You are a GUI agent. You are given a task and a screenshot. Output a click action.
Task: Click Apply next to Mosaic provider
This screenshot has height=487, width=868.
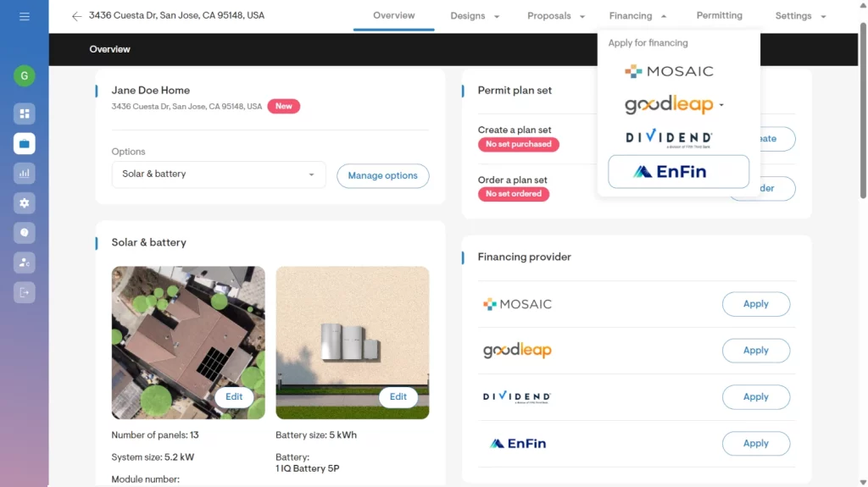755,304
